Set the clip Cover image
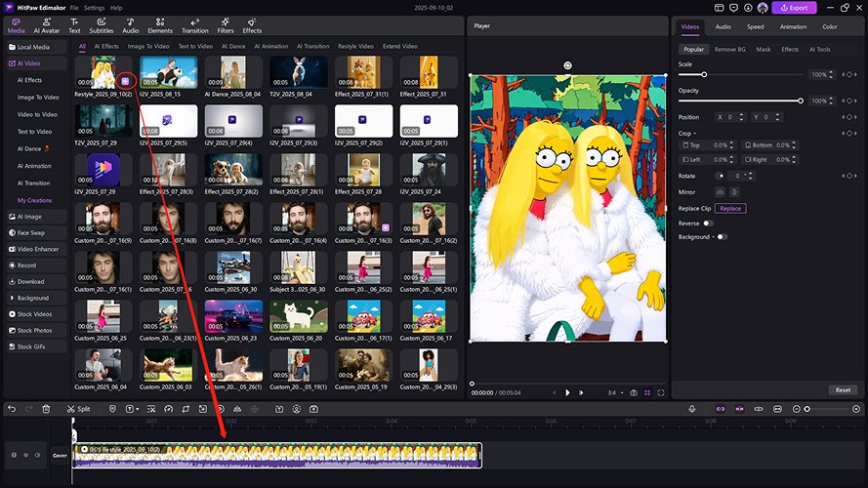 click(x=60, y=456)
